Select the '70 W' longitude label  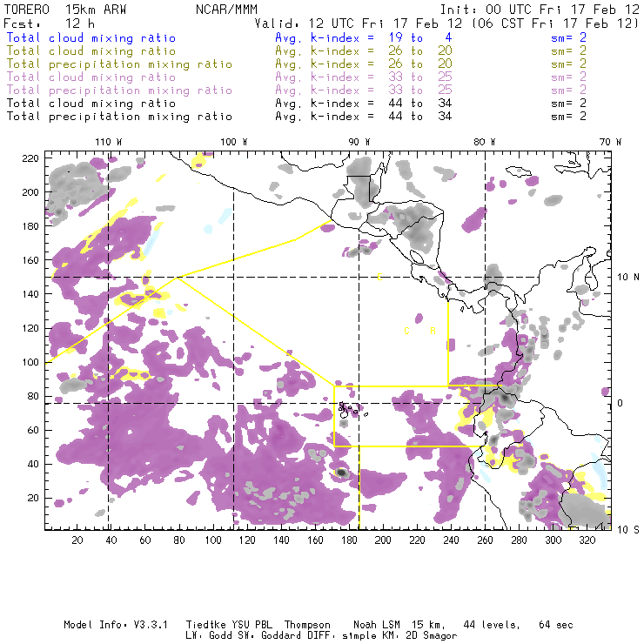(610, 142)
